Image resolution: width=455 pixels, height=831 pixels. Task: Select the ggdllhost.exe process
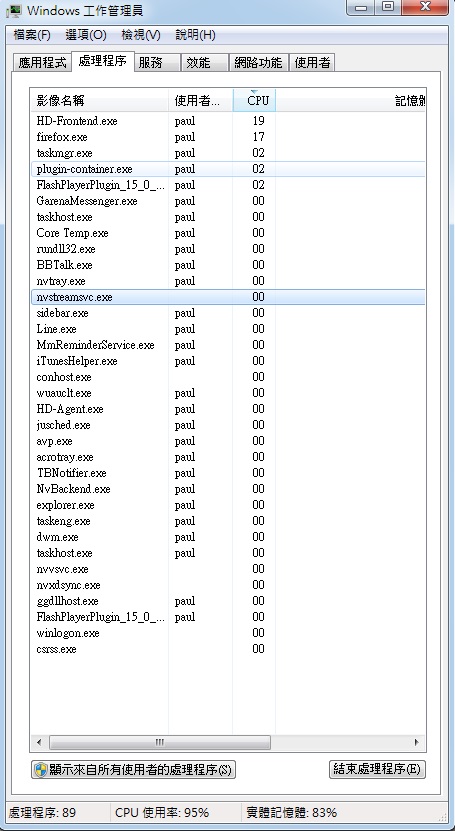pos(228,601)
